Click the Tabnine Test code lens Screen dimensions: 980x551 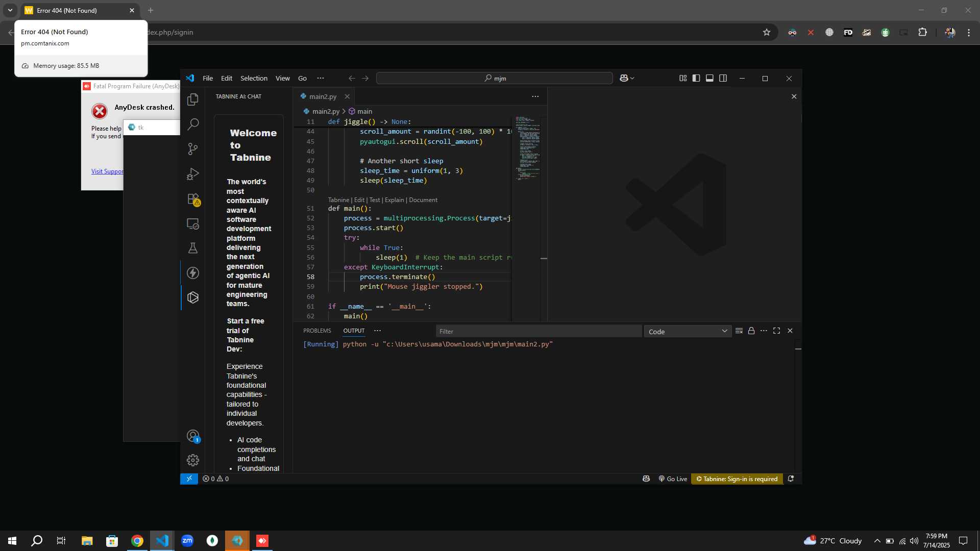(x=375, y=200)
